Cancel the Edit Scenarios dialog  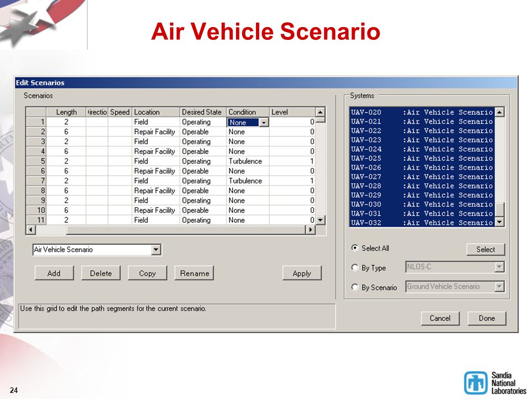[440, 318]
